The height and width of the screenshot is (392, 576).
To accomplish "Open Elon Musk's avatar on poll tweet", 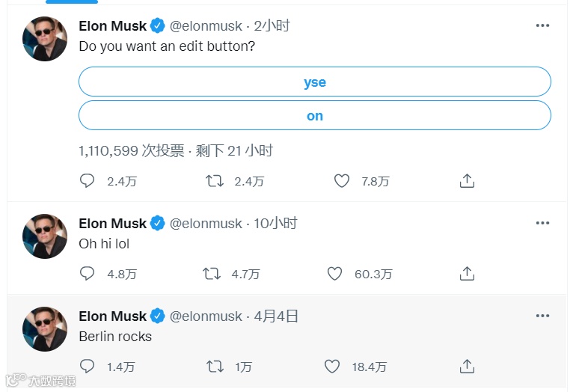I will coord(45,39).
